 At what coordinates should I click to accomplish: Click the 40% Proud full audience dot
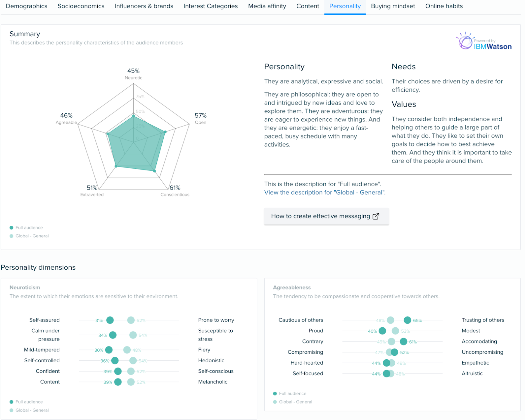(382, 331)
